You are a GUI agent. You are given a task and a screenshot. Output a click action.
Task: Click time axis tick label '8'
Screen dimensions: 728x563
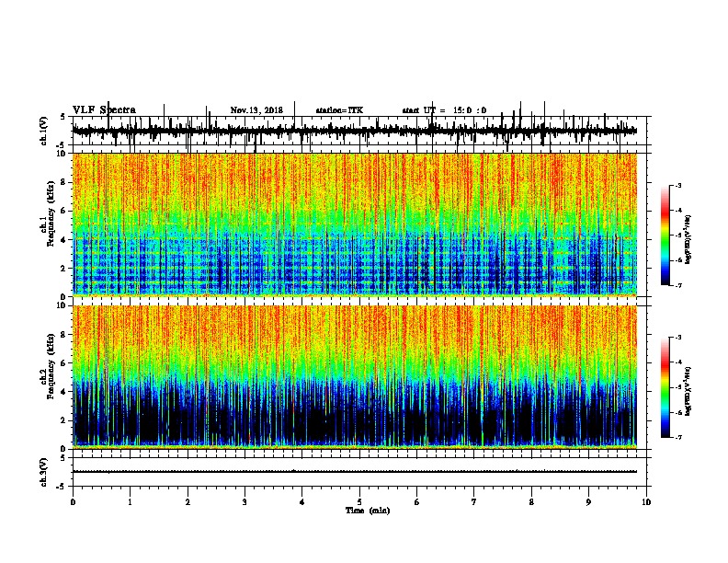531,502
